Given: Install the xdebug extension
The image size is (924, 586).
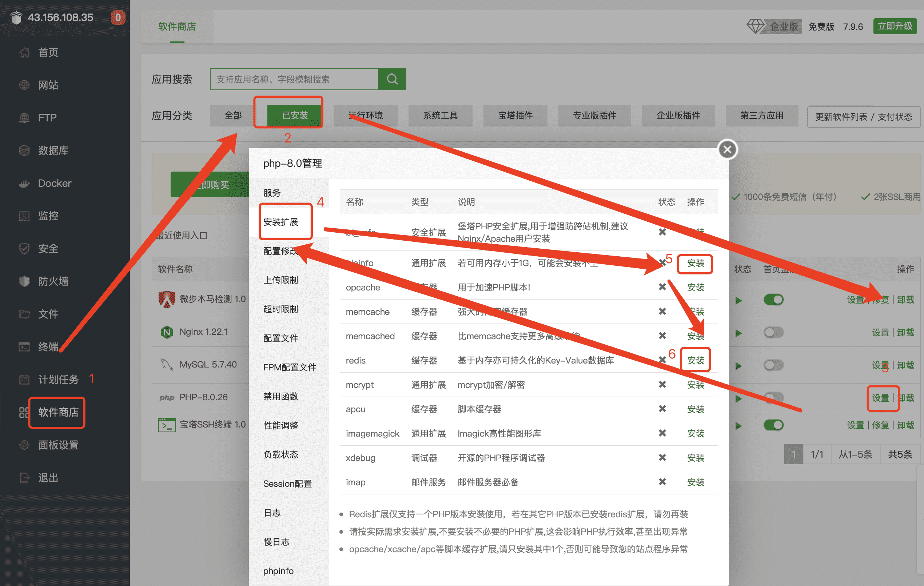Looking at the screenshot, I should click(x=695, y=458).
